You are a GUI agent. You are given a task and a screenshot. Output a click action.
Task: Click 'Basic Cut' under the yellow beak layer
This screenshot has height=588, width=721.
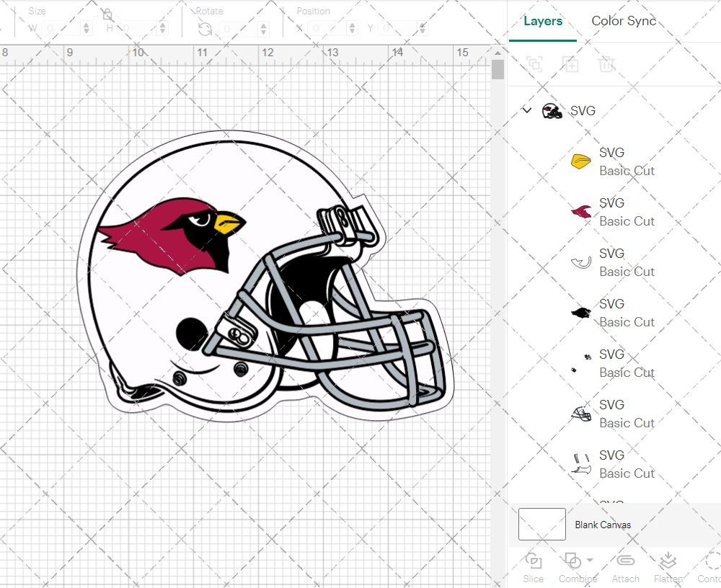click(627, 171)
